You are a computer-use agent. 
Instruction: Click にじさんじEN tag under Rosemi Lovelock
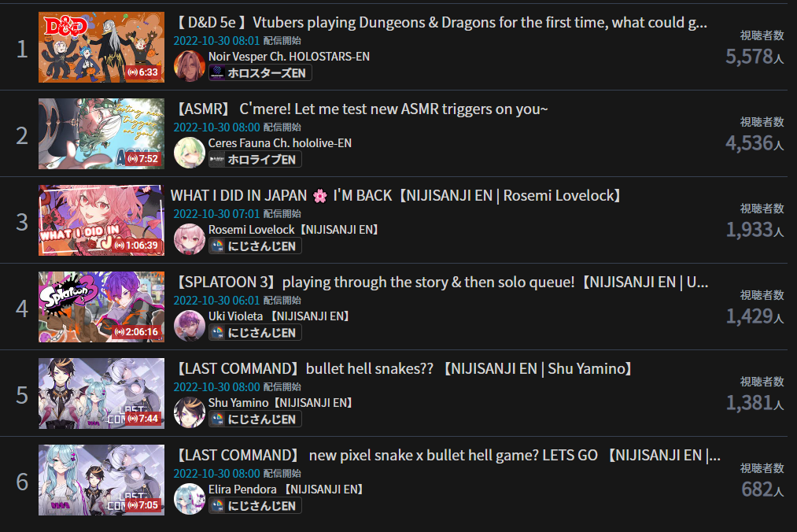[x=255, y=246]
